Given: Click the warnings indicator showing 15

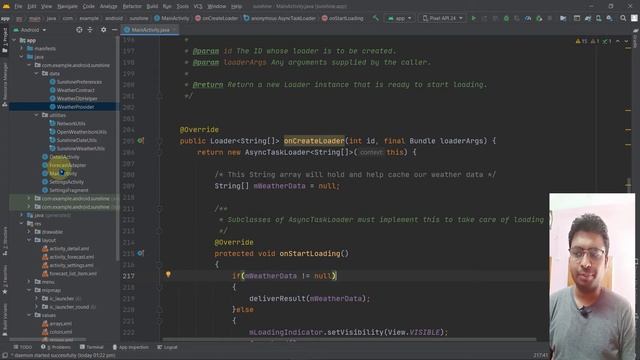Looking at the screenshot, I should click(x=581, y=41).
